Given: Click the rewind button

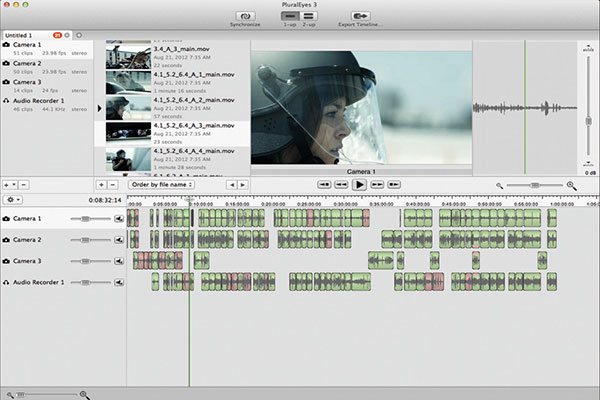Looking at the screenshot, I should (341, 184).
